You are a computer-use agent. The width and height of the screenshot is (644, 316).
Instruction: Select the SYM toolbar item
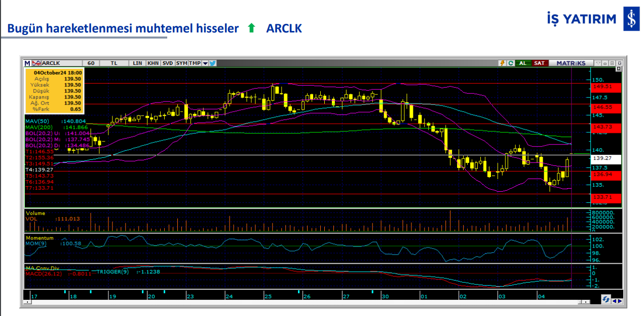pyautogui.click(x=182, y=63)
